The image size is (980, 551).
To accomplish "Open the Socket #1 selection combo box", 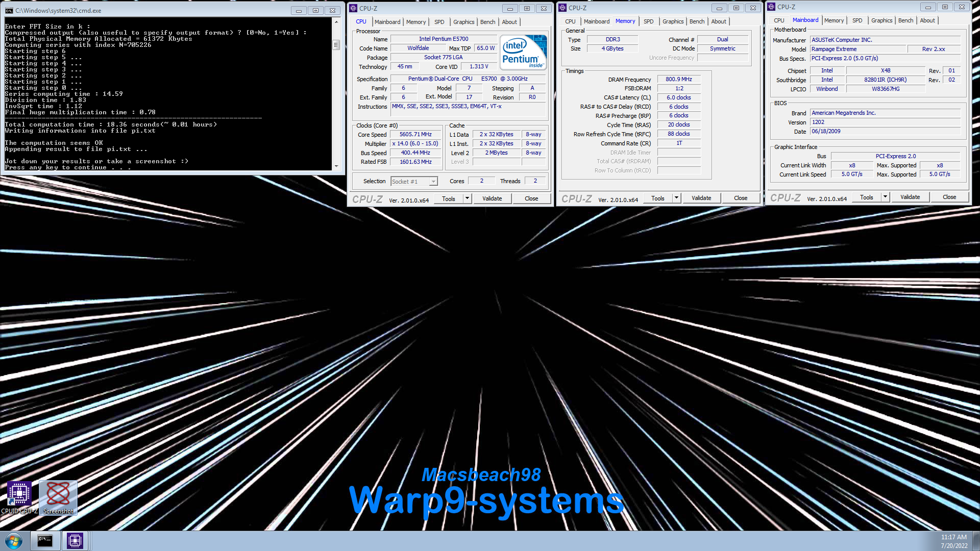I will [x=414, y=182].
